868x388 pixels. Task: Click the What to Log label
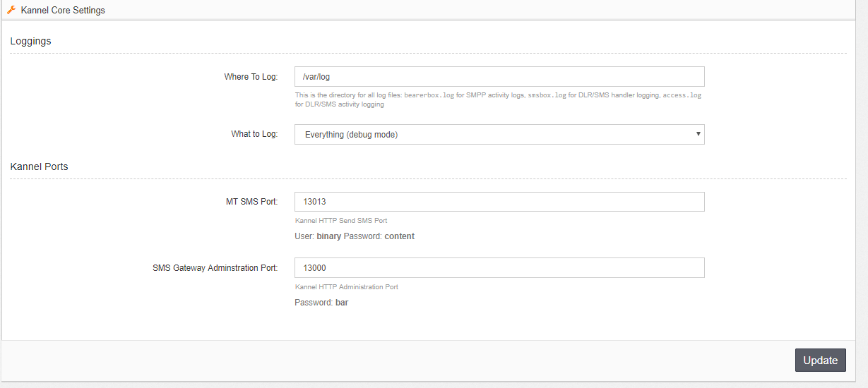point(254,134)
